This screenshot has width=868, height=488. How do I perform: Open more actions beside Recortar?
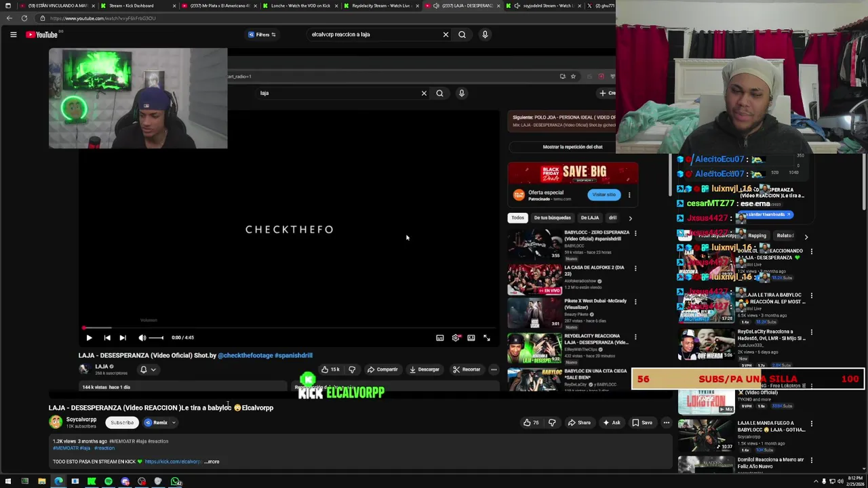tap(494, 369)
